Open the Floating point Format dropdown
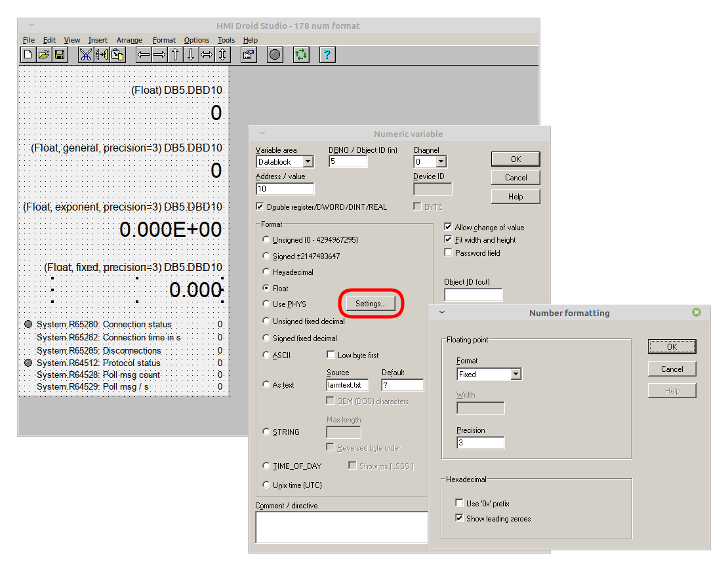Screen dimensions: 728x570 (516, 374)
